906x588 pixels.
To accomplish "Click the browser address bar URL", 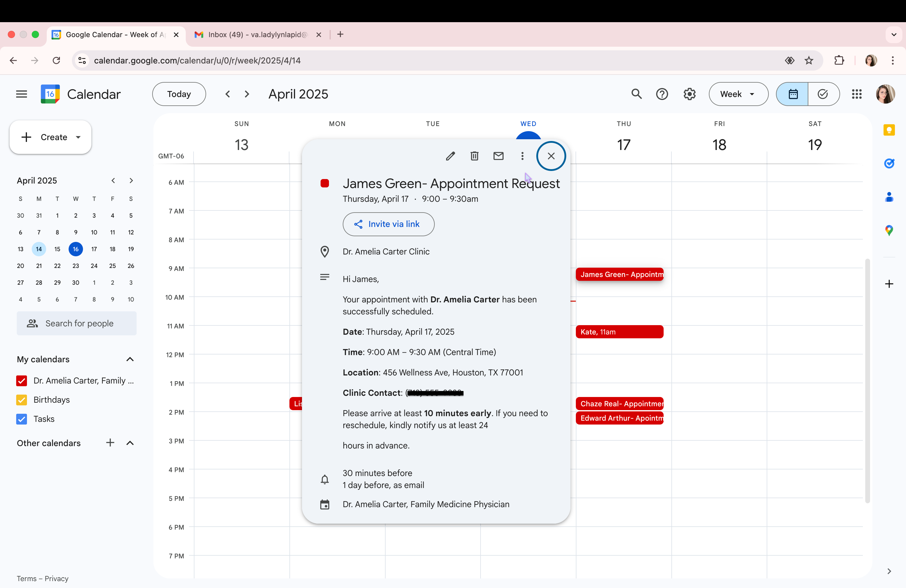I will click(x=197, y=60).
